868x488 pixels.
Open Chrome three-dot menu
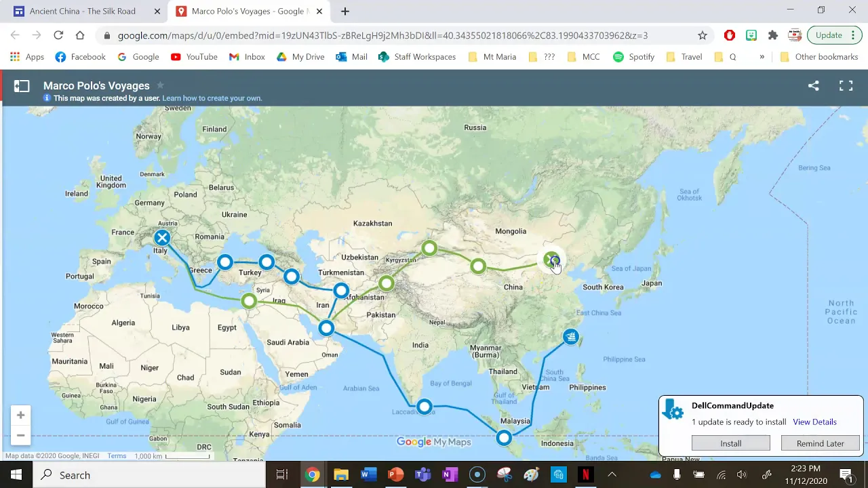click(x=853, y=35)
